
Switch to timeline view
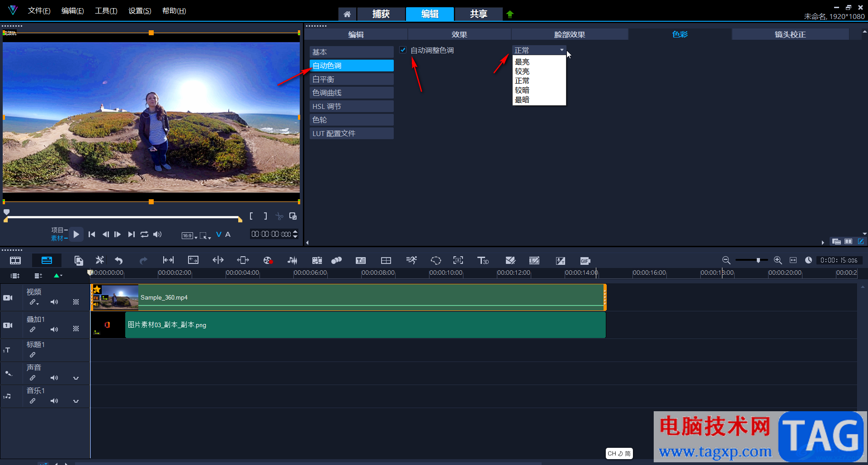[47, 260]
